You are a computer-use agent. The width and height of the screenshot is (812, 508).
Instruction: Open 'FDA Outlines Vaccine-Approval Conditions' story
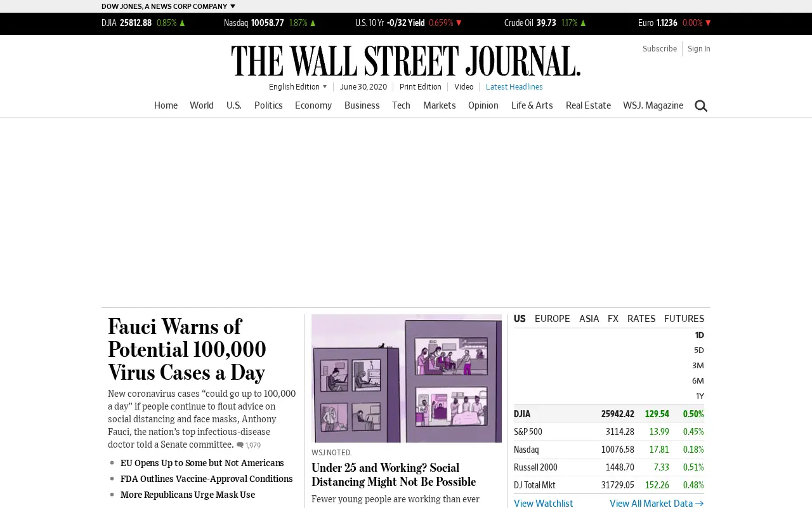207,479
